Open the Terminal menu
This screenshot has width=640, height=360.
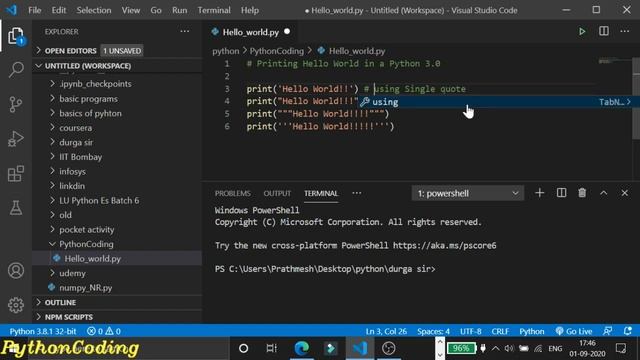214,10
